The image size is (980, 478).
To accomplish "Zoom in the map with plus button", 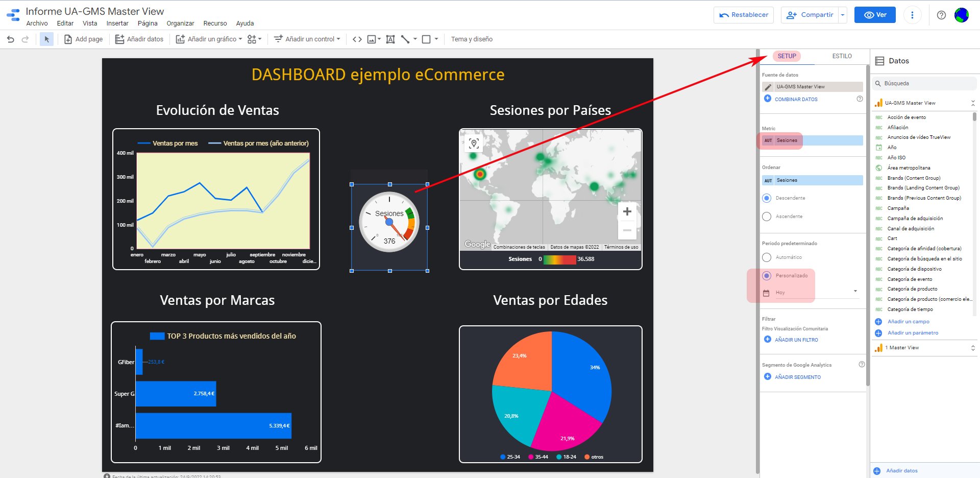I will pos(627,211).
